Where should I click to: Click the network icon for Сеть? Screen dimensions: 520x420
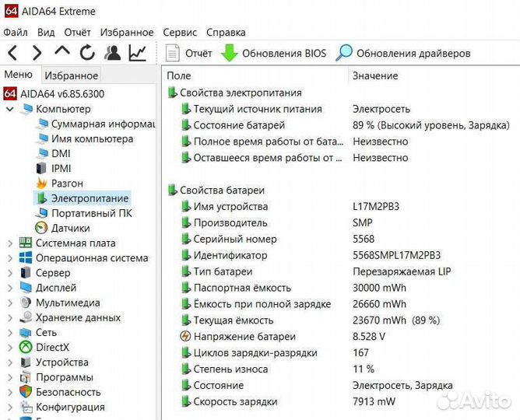pyautogui.click(x=26, y=332)
